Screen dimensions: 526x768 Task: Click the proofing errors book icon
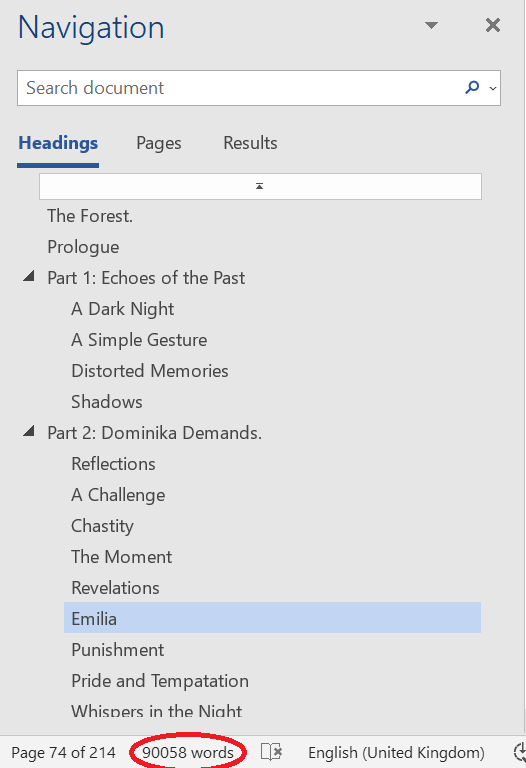271,751
